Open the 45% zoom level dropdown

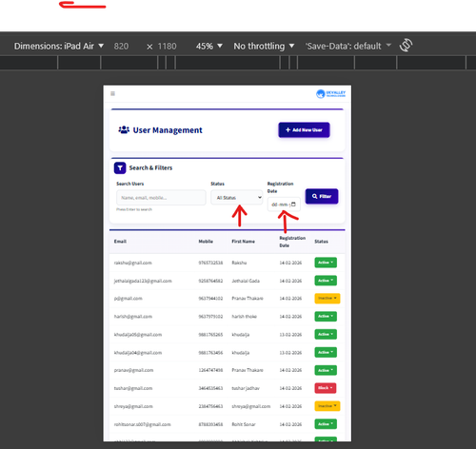[x=208, y=46]
